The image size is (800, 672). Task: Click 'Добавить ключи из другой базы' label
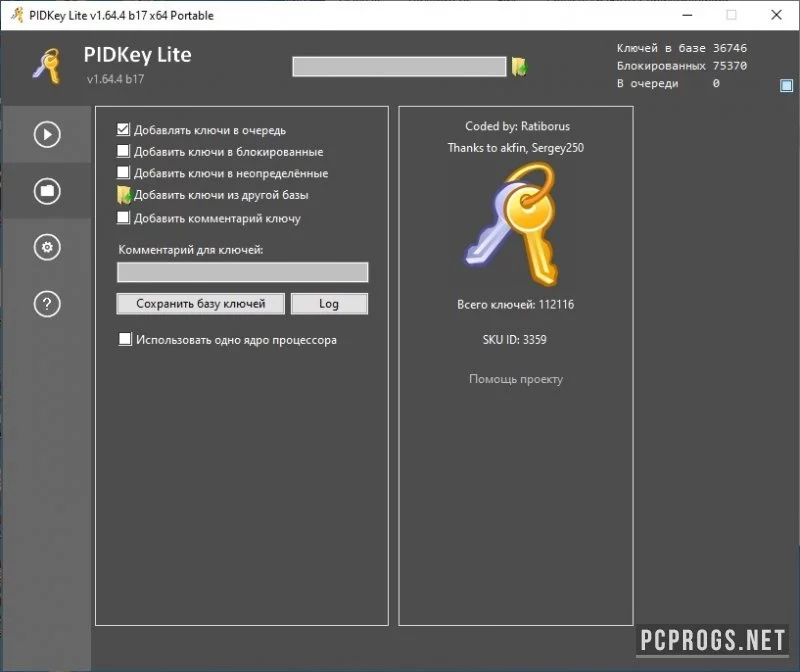[x=221, y=195]
